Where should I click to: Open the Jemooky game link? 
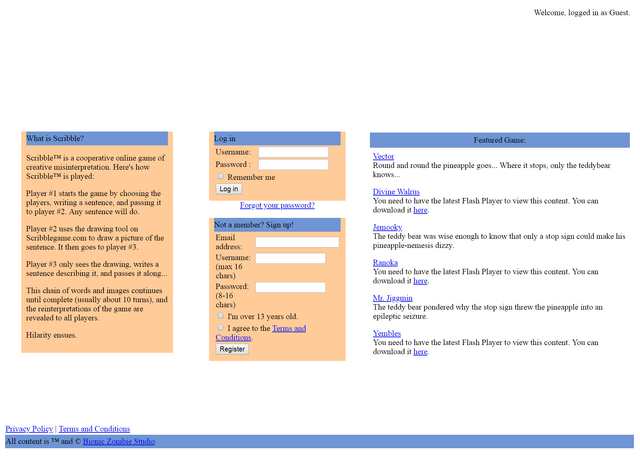tap(387, 227)
